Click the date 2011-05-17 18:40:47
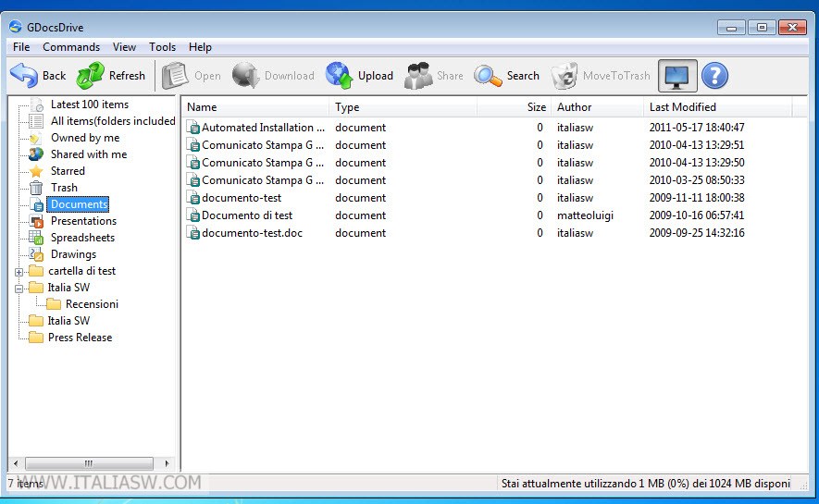Image resolution: width=819 pixels, height=504 pixels. pyautogui.click(x=697, y=128)
